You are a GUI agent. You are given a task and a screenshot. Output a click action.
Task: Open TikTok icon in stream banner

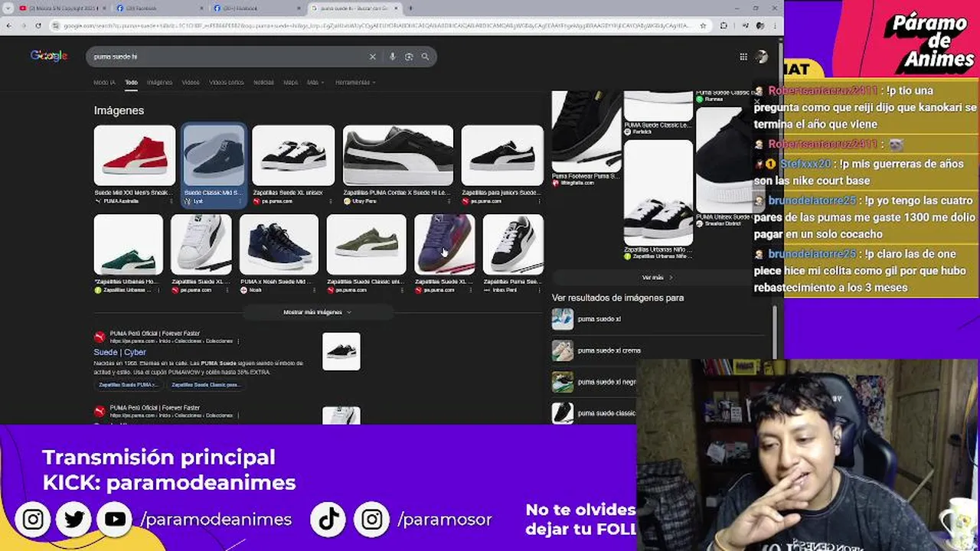click(328, 520)
